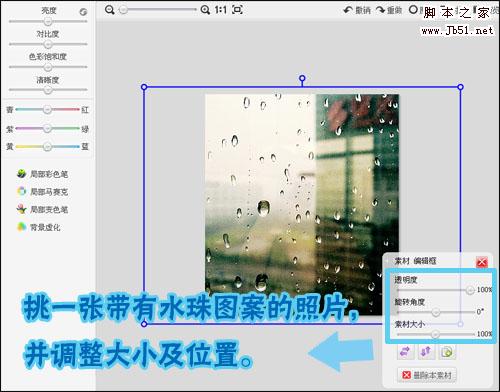This screenshot has width=500, height=392.
Task: Click 撤销 (undo) in top toolbar
Action: (357, 10)
